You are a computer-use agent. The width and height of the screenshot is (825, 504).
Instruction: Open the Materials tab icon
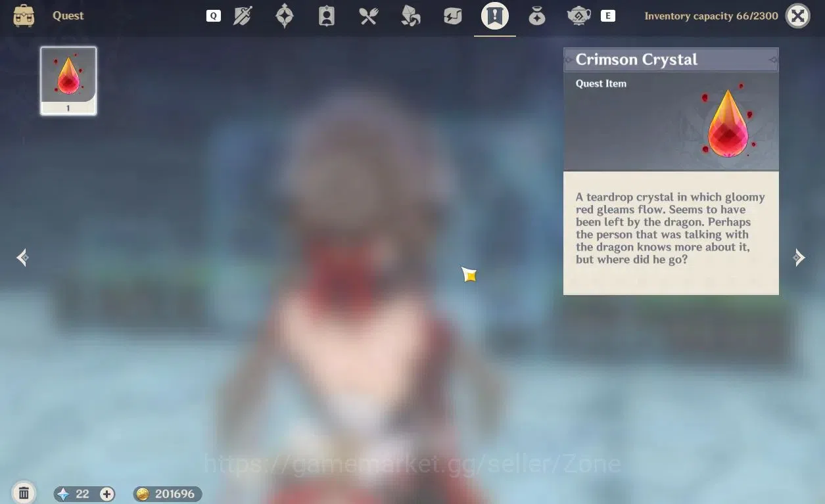pyautogui.click(x=411, y=16)
